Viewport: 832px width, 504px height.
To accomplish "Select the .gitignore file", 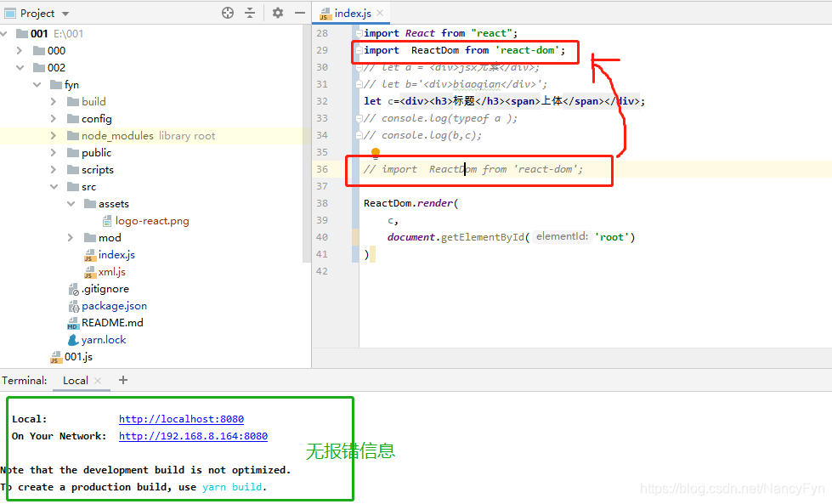I will [x=105, y=289].
